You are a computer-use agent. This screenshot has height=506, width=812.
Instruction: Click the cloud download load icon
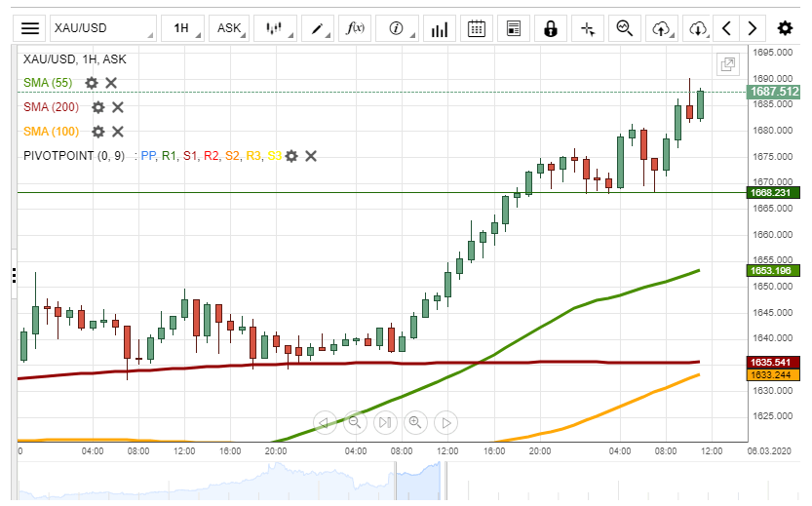698,28
